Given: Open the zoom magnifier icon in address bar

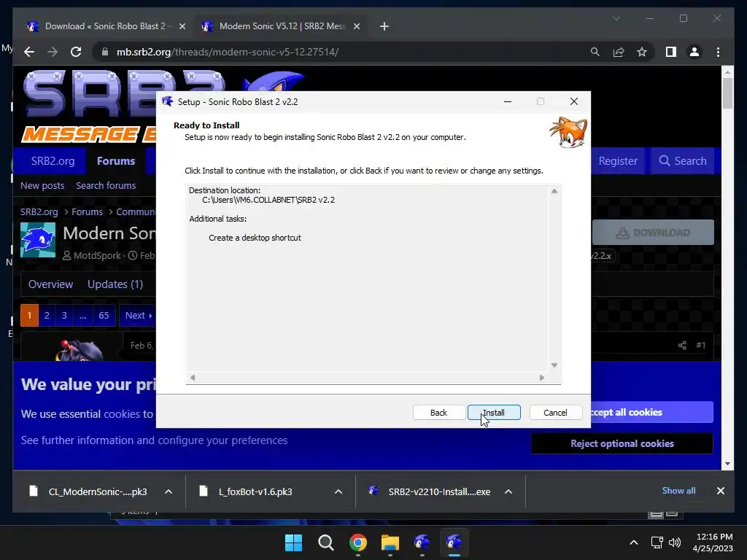Looking at the screenshot, I should click(595, 52).
